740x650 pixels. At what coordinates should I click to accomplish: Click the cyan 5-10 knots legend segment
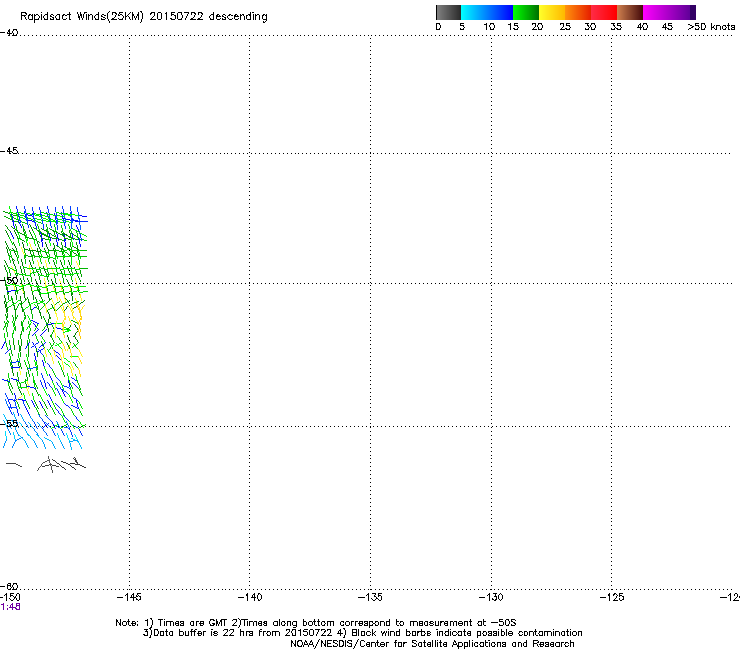coord(474,12)
